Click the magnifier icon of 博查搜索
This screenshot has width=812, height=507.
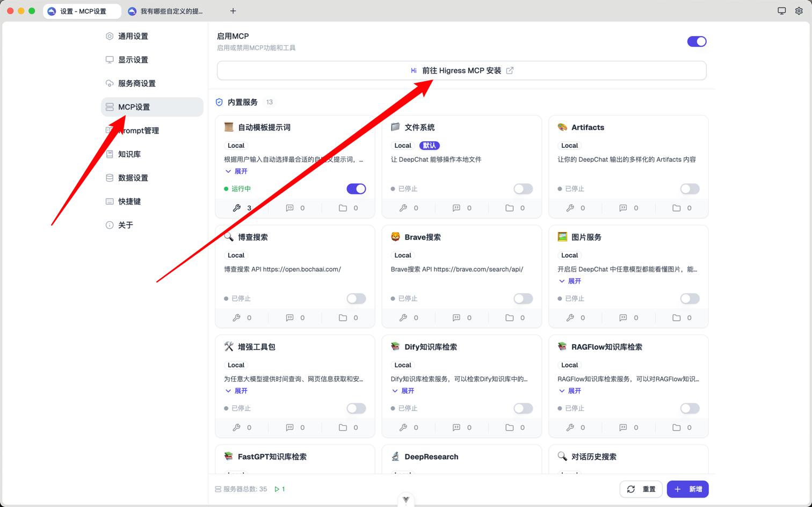coord(229,237)
